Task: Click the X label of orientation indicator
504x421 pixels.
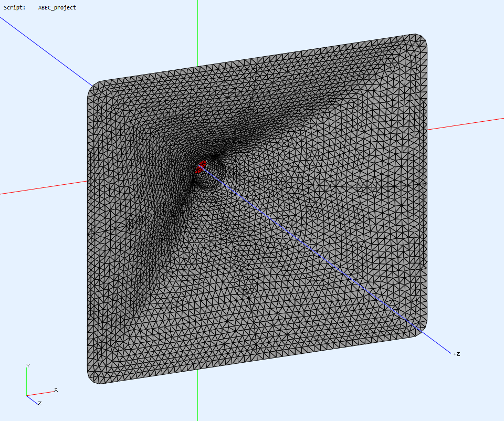Action: tap(56, 390)
